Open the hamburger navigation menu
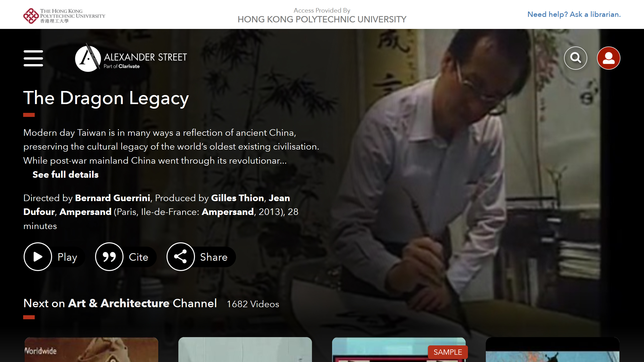 click(x=33, y=58)
